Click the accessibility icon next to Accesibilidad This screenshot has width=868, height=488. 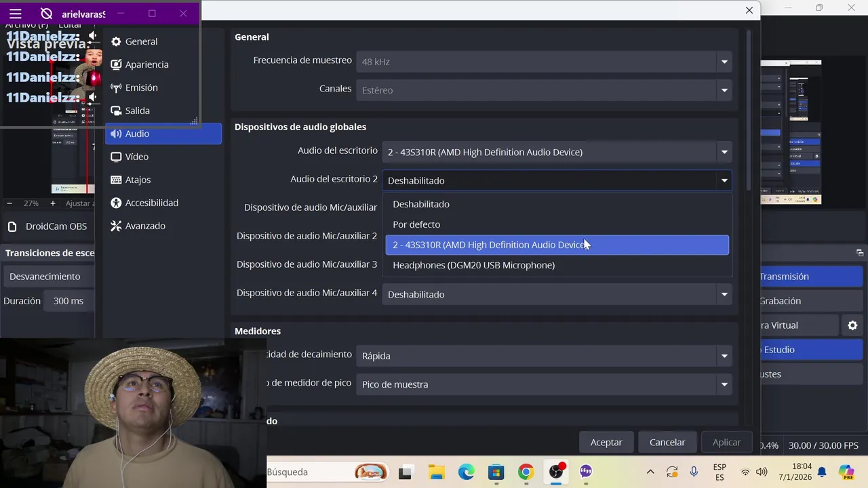[116, 203]
